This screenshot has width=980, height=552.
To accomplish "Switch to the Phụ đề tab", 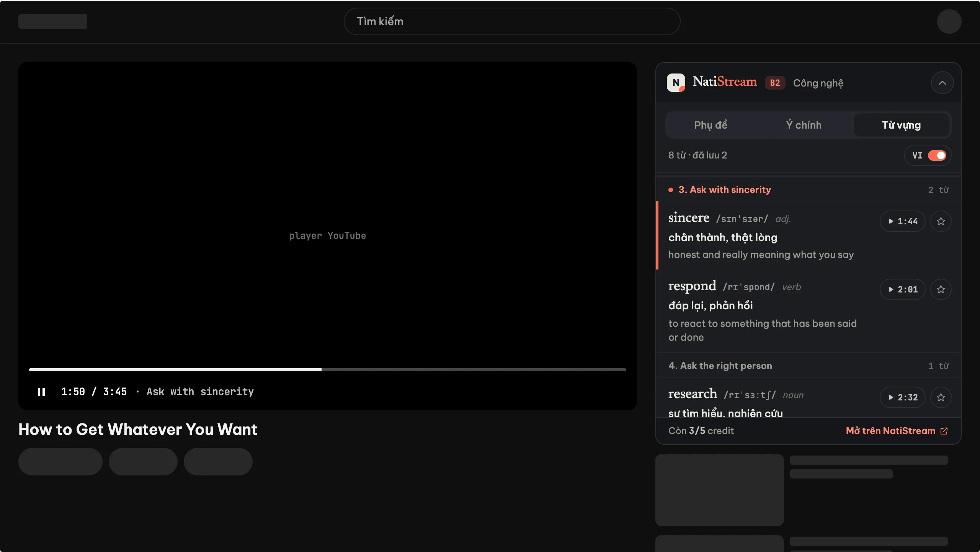I will [x=710, y=125].
